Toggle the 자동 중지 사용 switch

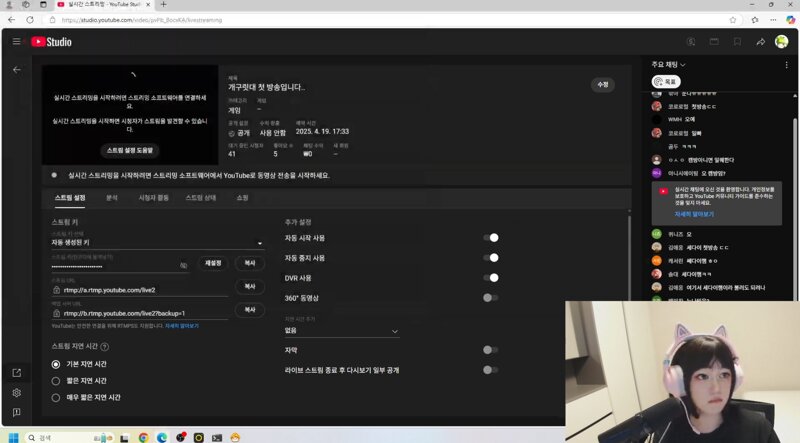click(490, 258)
